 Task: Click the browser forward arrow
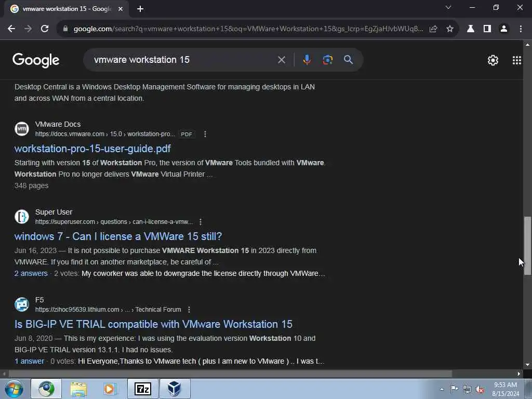(28, 29)
